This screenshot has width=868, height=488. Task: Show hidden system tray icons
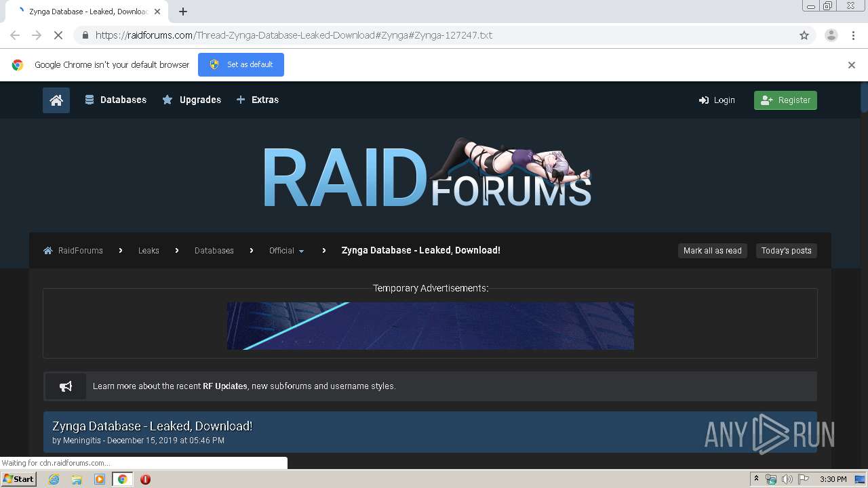click(x=756, y=479)
